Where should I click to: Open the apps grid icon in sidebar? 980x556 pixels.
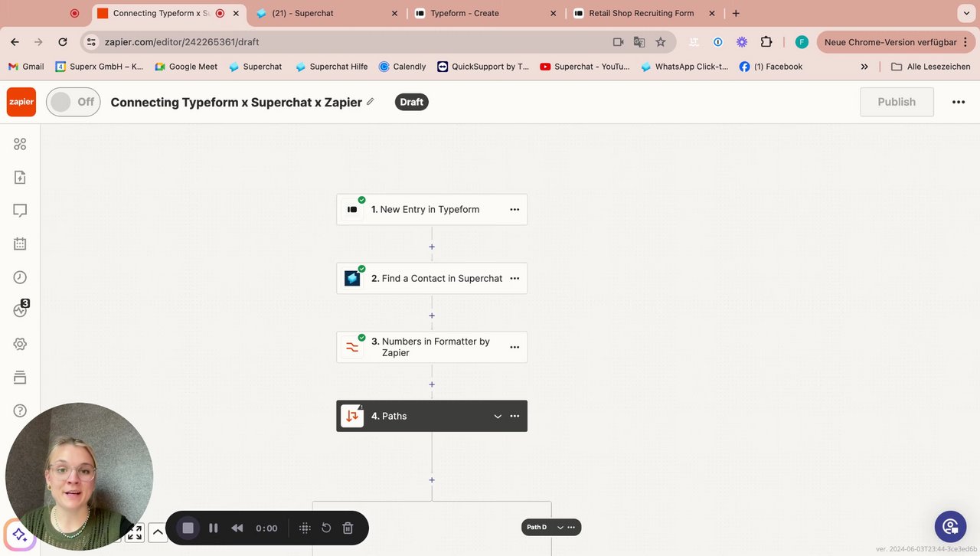pos(20,144)
